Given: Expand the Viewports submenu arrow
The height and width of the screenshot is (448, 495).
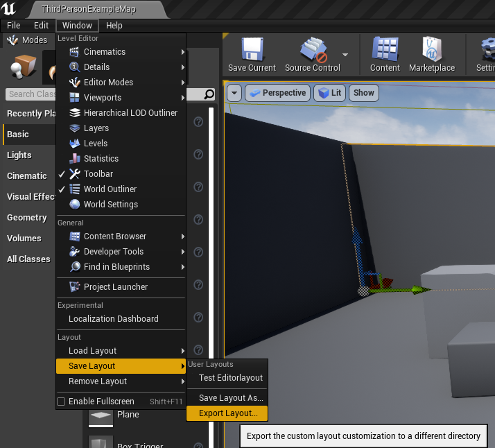Looking at the screenshot, I should tap(183, 98).
